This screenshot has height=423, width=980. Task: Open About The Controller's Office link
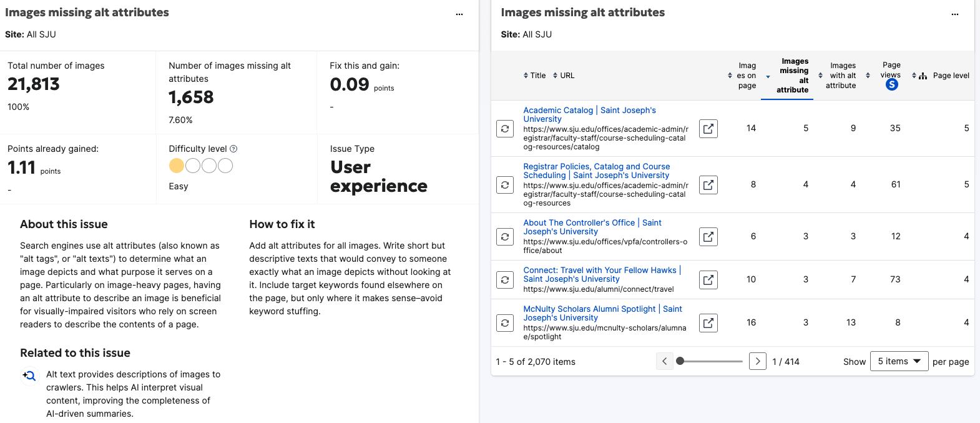[x=592, y=227]
